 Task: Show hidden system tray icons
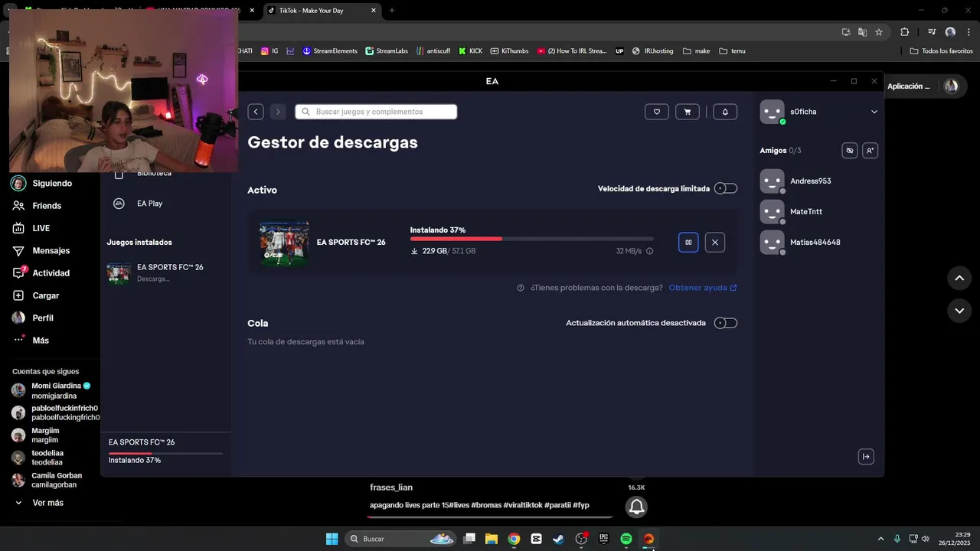click(x=880, y=539)
